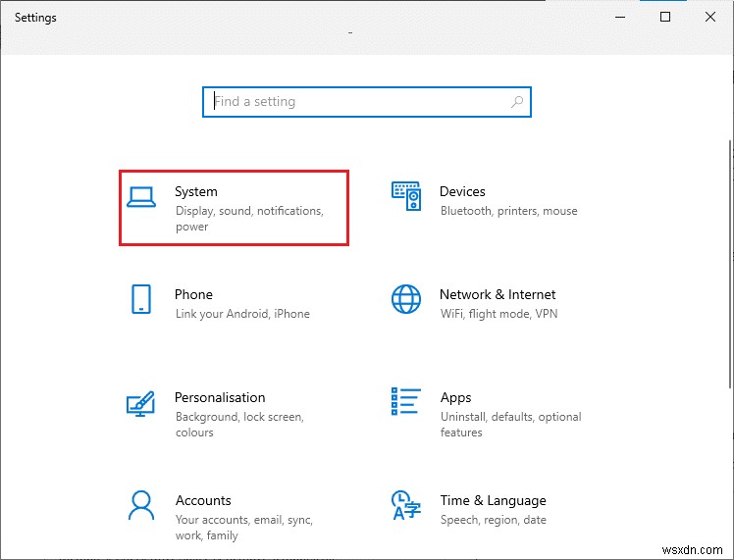
Task: Click 'Link your Android, iPhone' description
Action: point(242,314)
